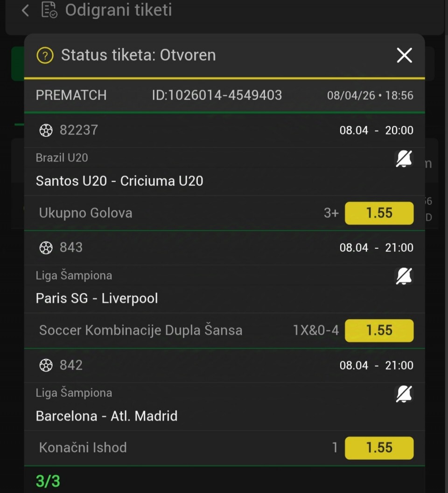Toggle notification bell for Santos U20 match

(x=404, y=159)
